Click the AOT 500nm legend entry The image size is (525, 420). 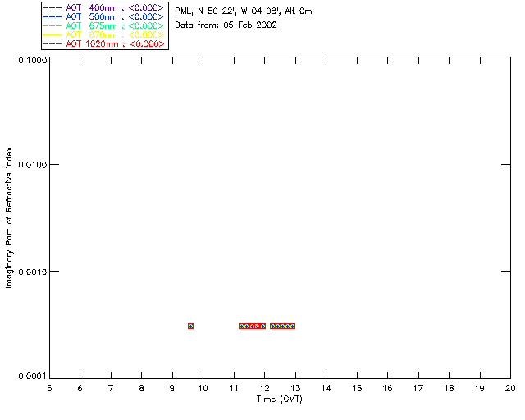pyautogui.click(x=103, y=16)
